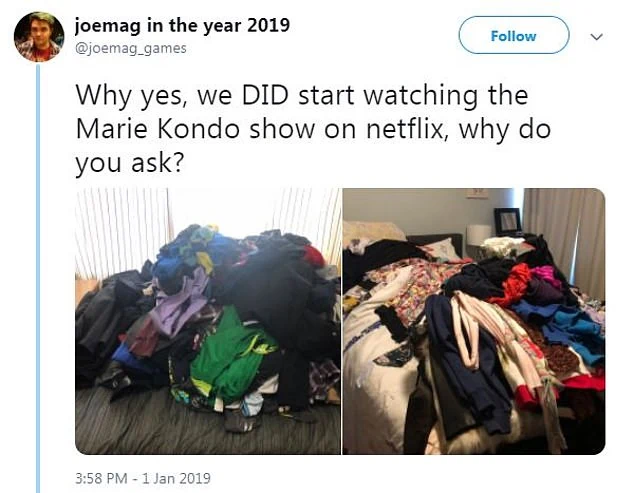Visit the @joemag_games handle link
The width and height of the screenshot is (634, 493).
131,49
